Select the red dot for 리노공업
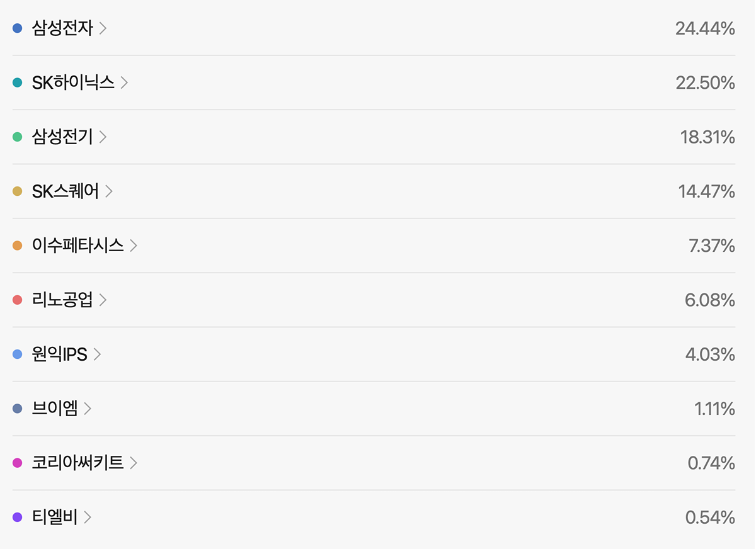 pos(18,300)
